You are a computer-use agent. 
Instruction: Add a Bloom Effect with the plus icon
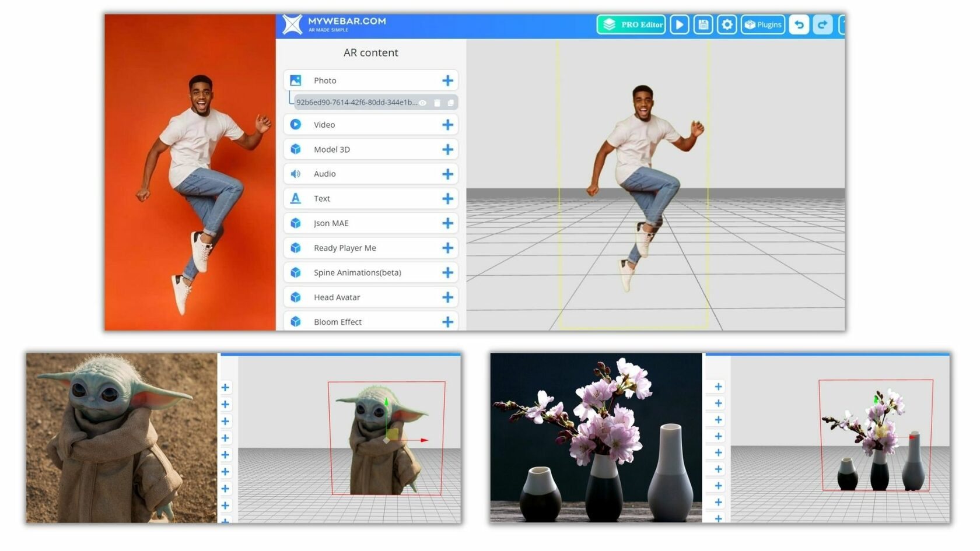[447, 322]
